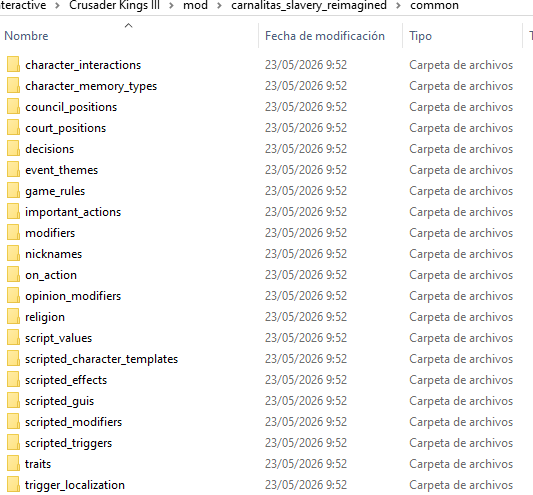The height and width of the screenshot is (495, 533).
Task: Select the important_actions folder name
Action: [73, 212]
